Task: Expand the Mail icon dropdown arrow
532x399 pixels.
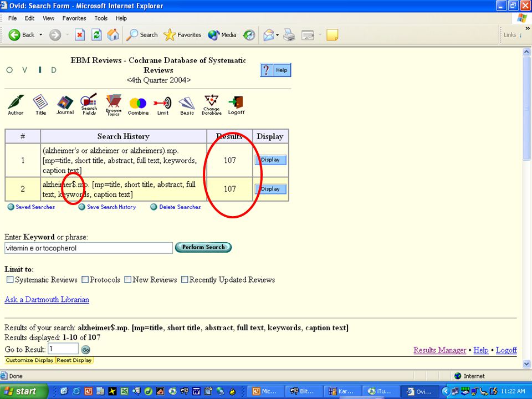Action: [x=277, y=34]
